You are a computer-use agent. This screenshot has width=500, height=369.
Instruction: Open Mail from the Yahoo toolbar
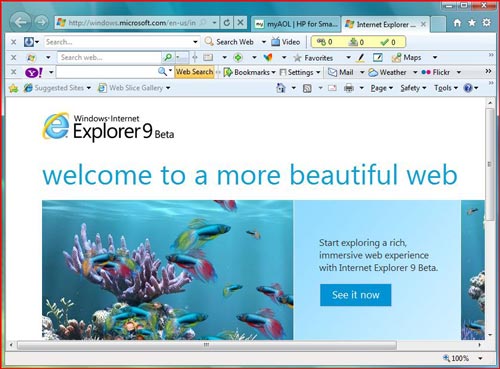341,72
